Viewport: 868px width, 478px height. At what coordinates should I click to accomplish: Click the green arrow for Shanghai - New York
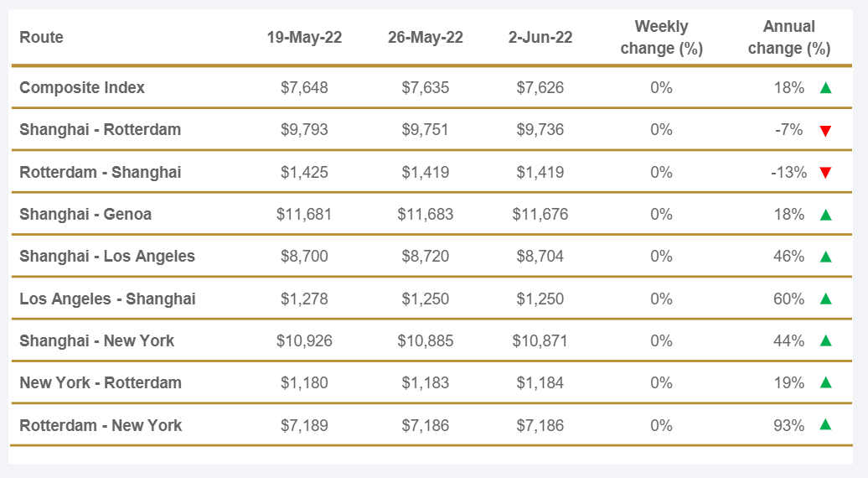tap(825, 340)
